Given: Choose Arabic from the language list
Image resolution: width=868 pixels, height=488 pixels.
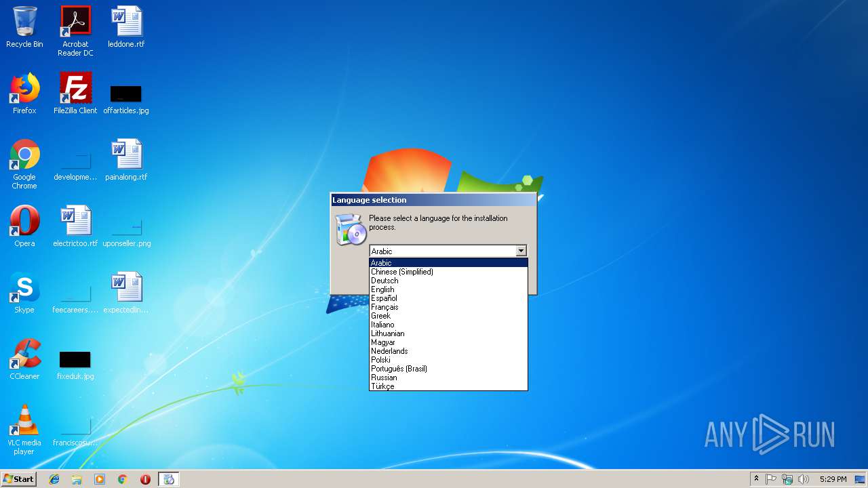Looking at the screenshot, I should [448, 263].
